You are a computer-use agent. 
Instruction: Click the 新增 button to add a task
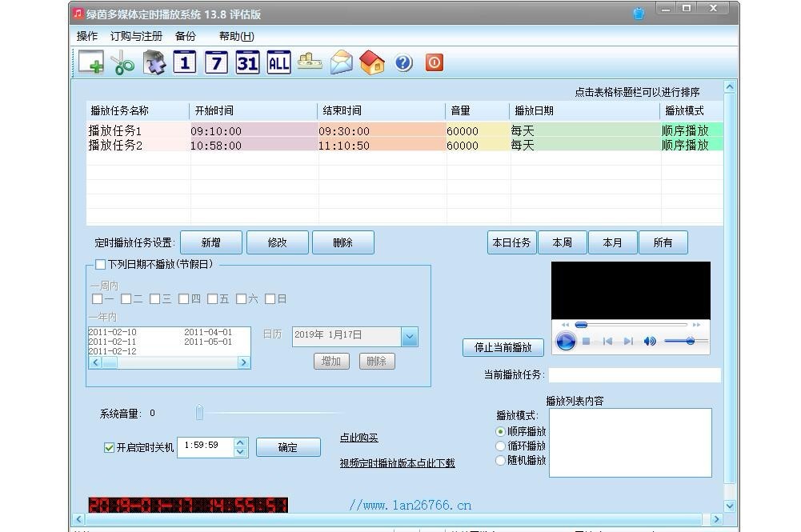point(210,242)
